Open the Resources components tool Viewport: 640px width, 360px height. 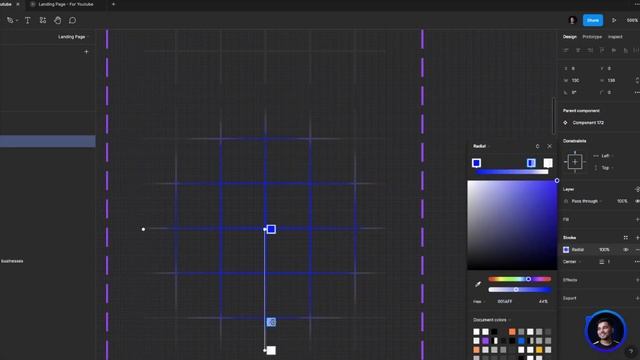[x=43, y=20]
